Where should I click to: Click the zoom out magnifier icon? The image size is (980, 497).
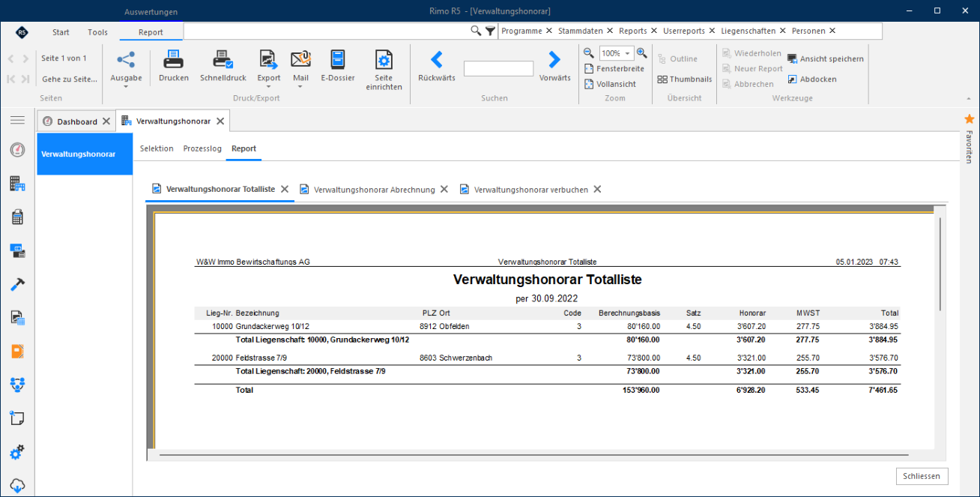point(589,53)
